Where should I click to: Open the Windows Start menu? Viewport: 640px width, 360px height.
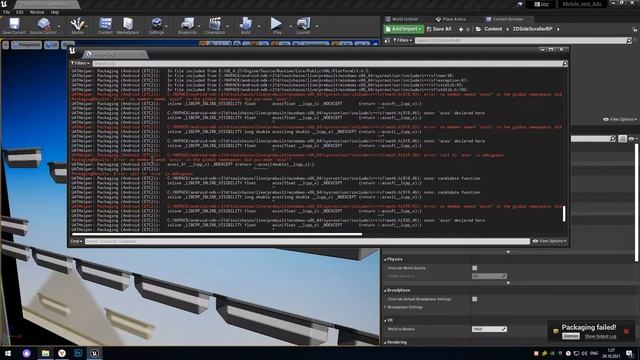click(8, 353)
